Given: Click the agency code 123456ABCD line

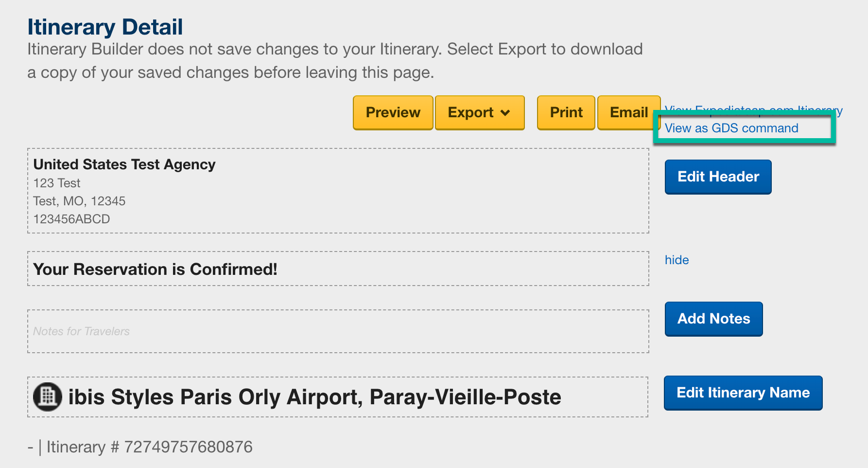Looking at the screenshot, I should click(71, 219).
